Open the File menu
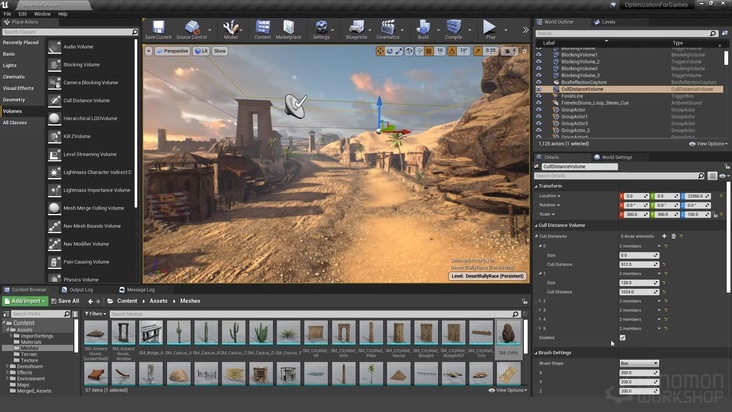This screenshot has width=732, height=412. pyautogui.click(x=7, y=14)
